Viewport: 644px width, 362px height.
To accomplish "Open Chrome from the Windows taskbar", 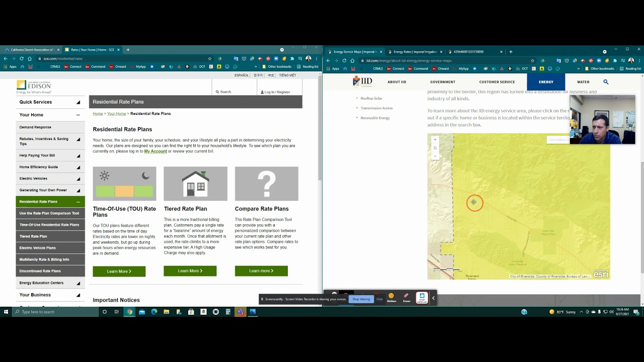I will tap(129, 312).
